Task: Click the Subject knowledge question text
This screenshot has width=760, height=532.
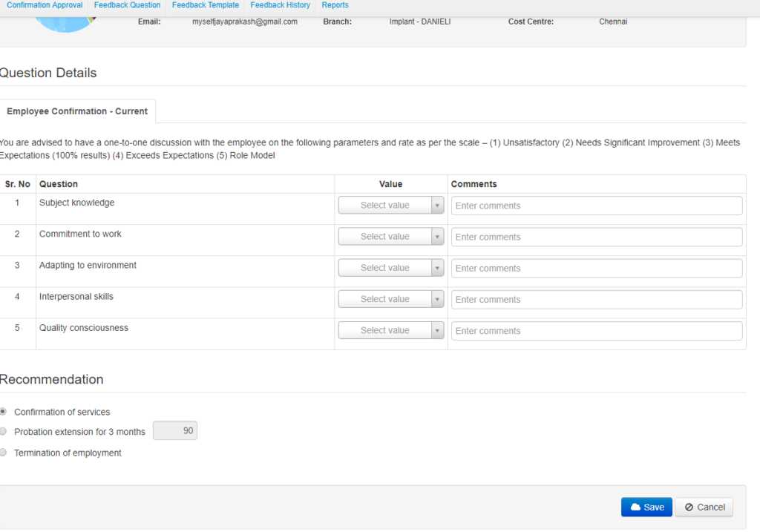Action: click(x=76, y=203)
